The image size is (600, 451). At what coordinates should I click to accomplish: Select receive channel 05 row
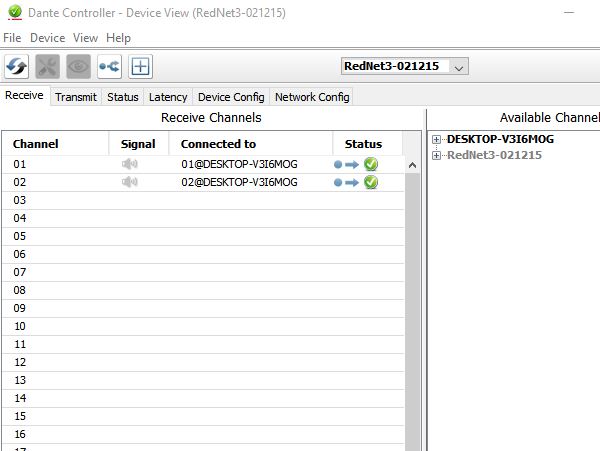[203, 236]
